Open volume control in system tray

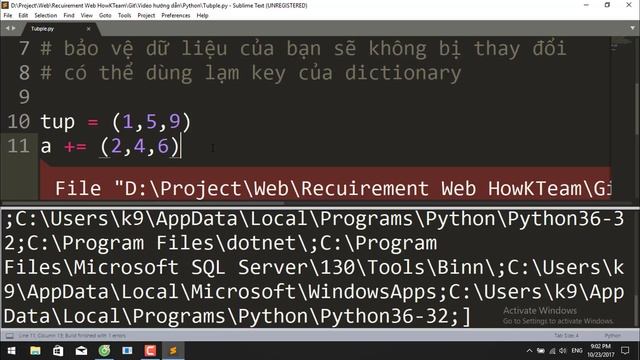click(563, 351)
